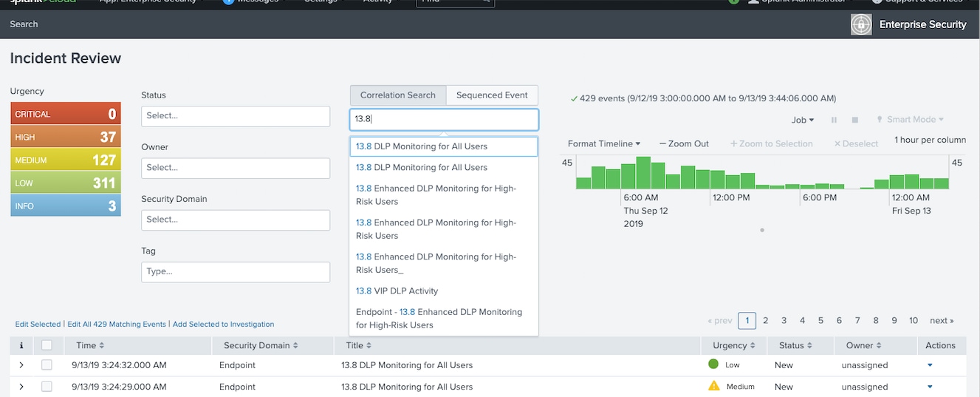This screenshot has height=397, width=980.
Task: Click the Tag input field
Action: [236, 272]
